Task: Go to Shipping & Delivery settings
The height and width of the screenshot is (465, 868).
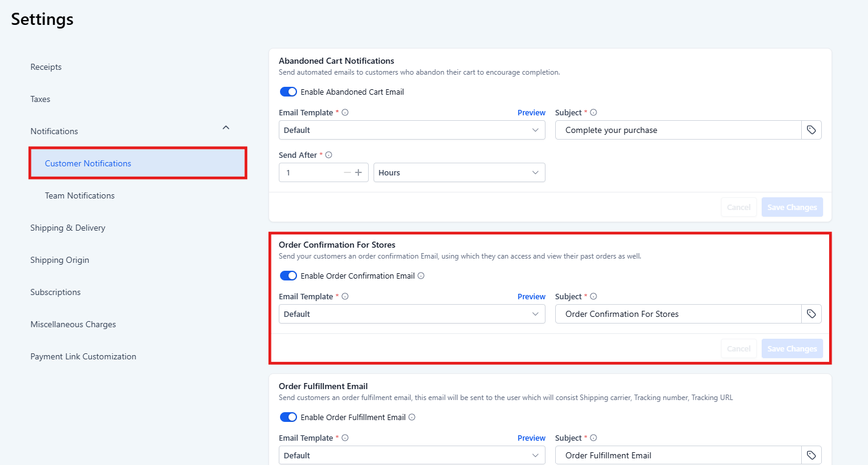Action: pyautogui.click(x=68, y=228)
